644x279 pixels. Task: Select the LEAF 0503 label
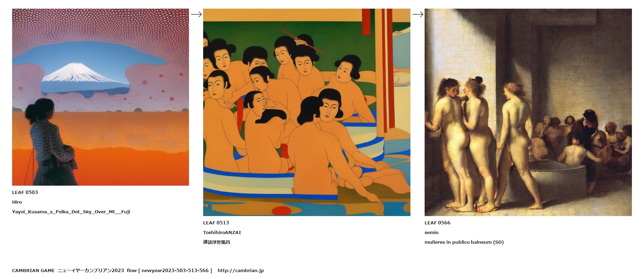click(x=25, y=192)
